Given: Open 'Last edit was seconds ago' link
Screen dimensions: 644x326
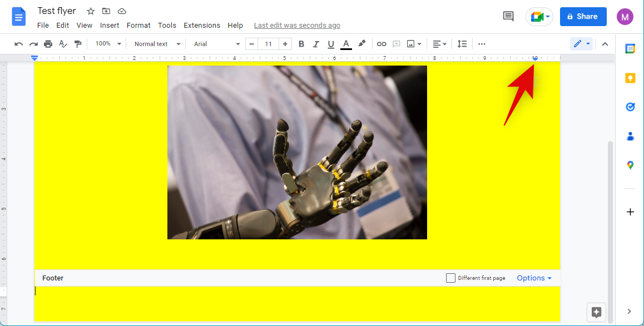Looking at the screenshot, I should coord(297,25).
